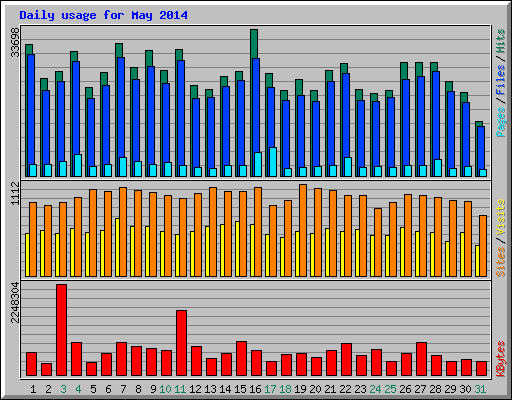Click the cyan Pages legend label
Screen dimensions: 512x400
pyautogui.click(x=500, y=122)
